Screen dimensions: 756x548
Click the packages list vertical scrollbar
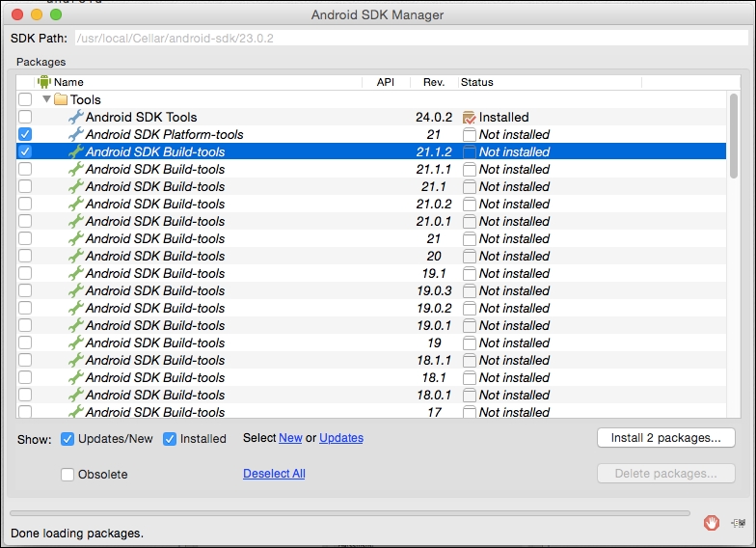click(x=733, y=136)
